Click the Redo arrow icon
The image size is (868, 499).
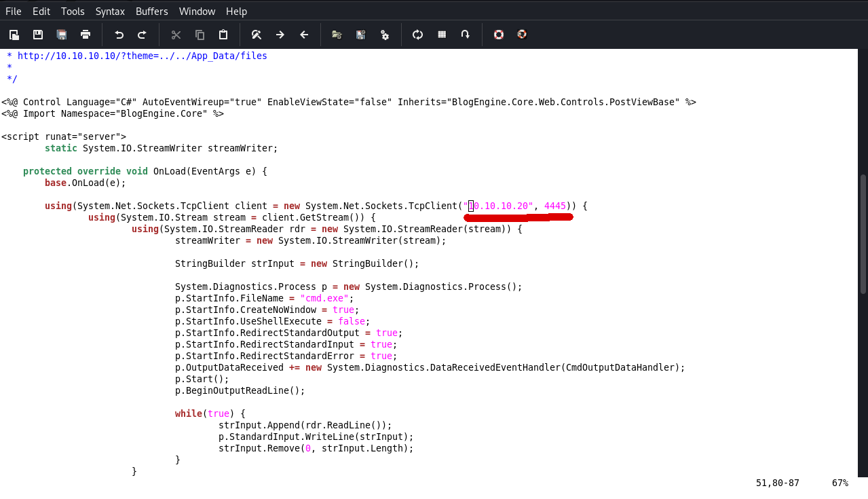142,35
